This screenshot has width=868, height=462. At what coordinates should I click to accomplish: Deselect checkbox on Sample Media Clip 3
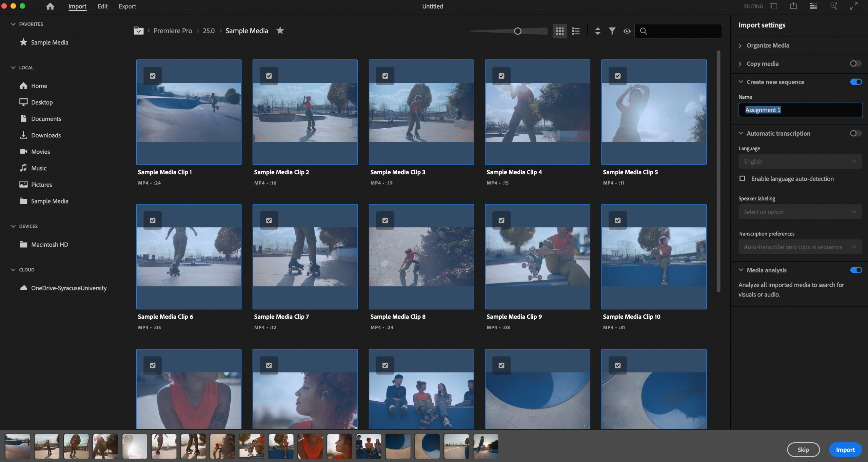pos(385,76)
